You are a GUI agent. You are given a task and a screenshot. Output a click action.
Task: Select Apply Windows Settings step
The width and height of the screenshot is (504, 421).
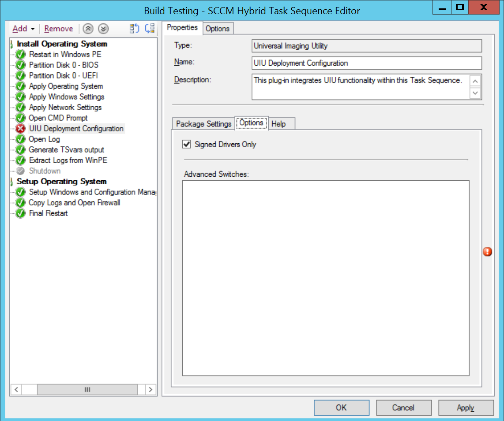coord(67,97)
